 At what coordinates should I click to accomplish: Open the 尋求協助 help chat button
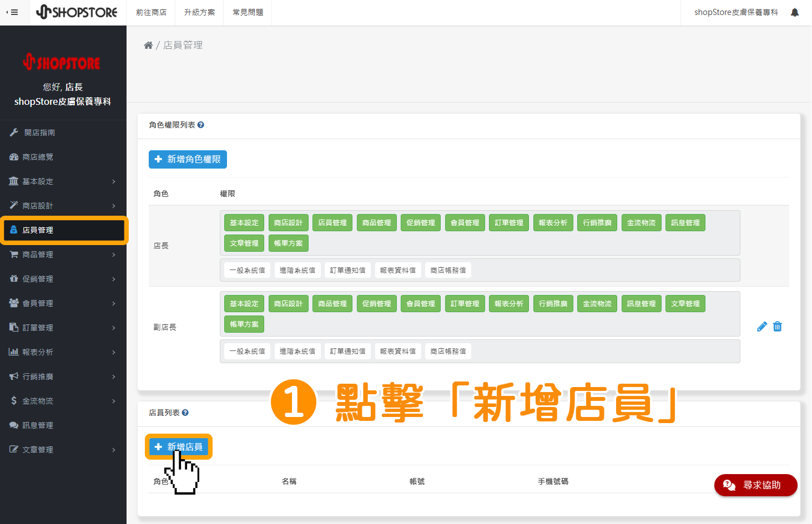(x=756, y=485)
